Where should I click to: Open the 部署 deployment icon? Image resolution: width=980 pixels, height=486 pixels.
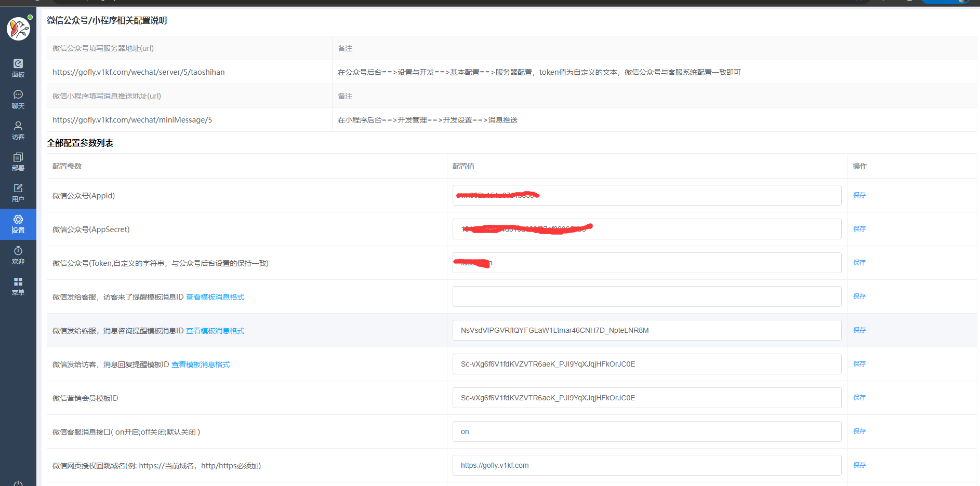pos(18,161)
